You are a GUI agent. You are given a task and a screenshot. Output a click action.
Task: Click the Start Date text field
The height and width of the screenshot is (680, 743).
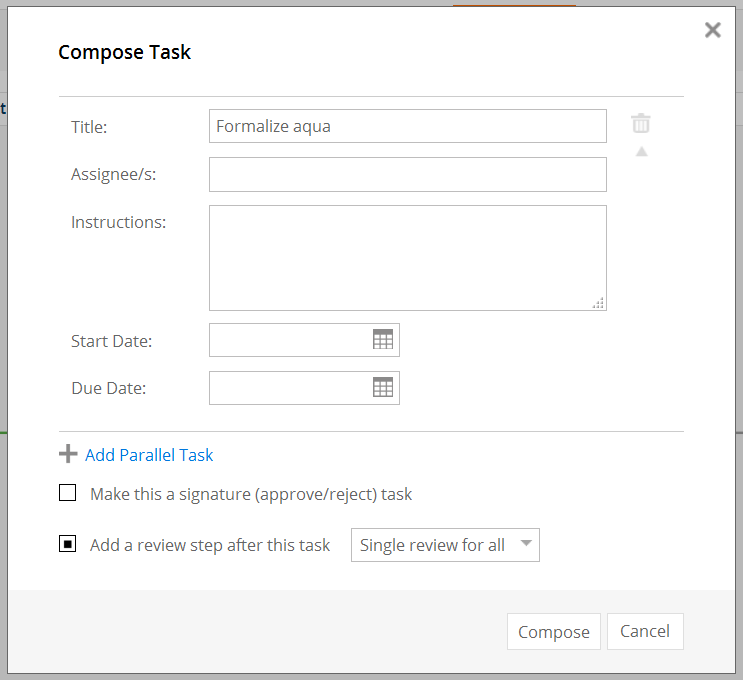pos(290,340)
